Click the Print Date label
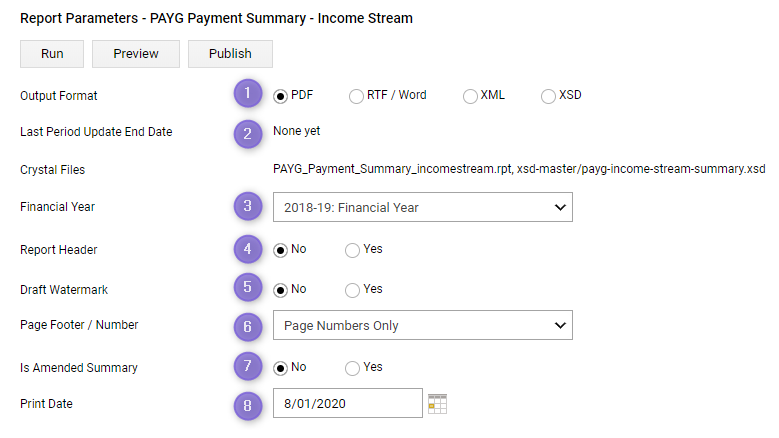 [46, 404]
